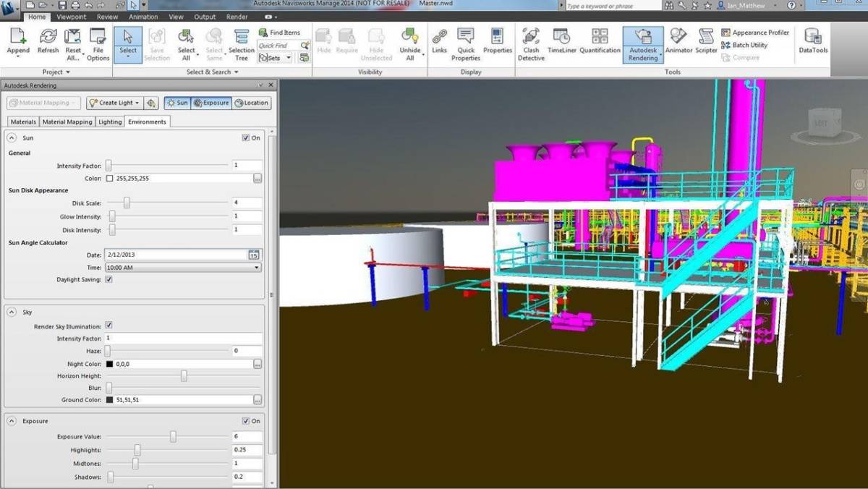
Task: Launch the Batch Utility
Action: 744,45
